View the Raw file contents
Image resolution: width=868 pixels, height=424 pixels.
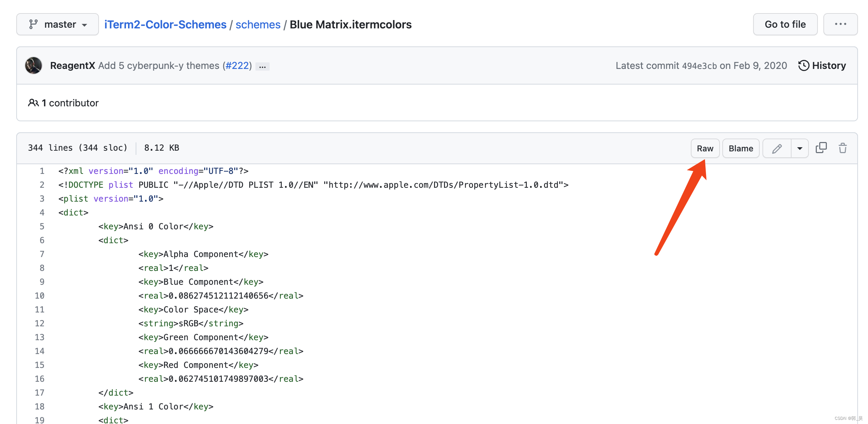(705, 148)
